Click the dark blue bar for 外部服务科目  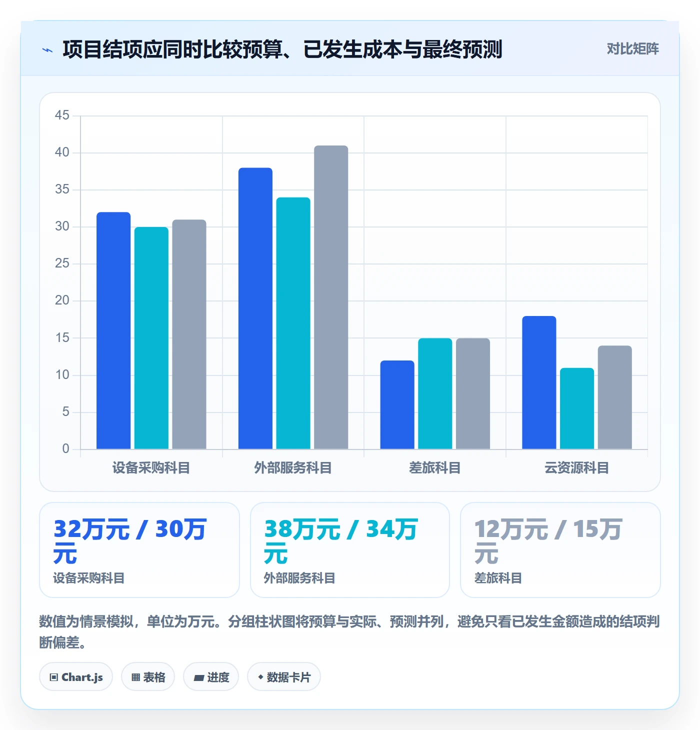[255, 308]
